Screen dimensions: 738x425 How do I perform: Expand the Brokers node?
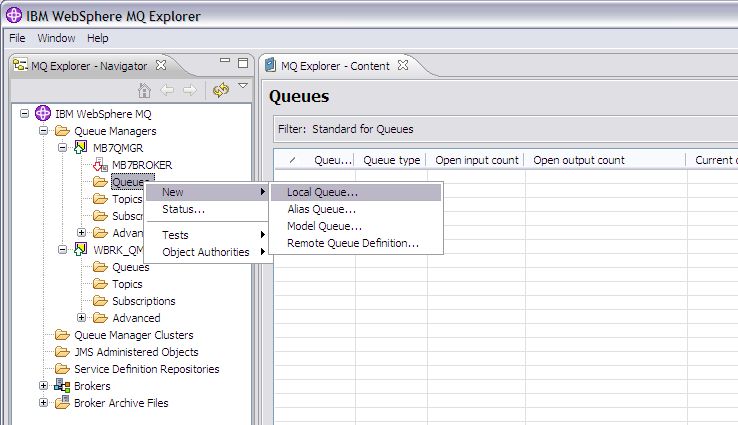coord(43,385)
